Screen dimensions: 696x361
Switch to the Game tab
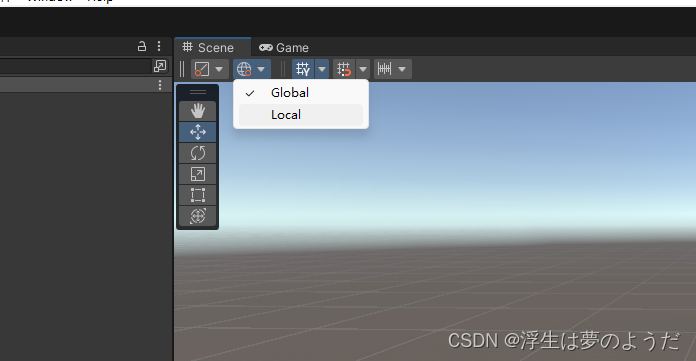pyautogui.click(x=284, y=48)
